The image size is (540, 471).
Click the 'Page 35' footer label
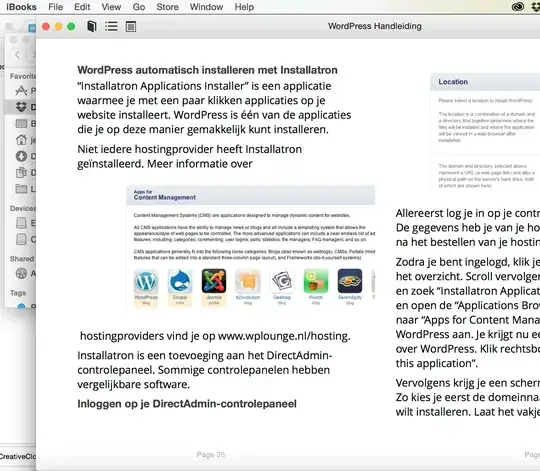pyautogui.click(x=210, y=455)
